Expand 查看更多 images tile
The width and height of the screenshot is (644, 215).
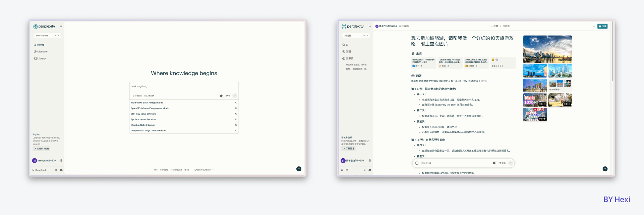pyautogui.click(x=560, y=85)
